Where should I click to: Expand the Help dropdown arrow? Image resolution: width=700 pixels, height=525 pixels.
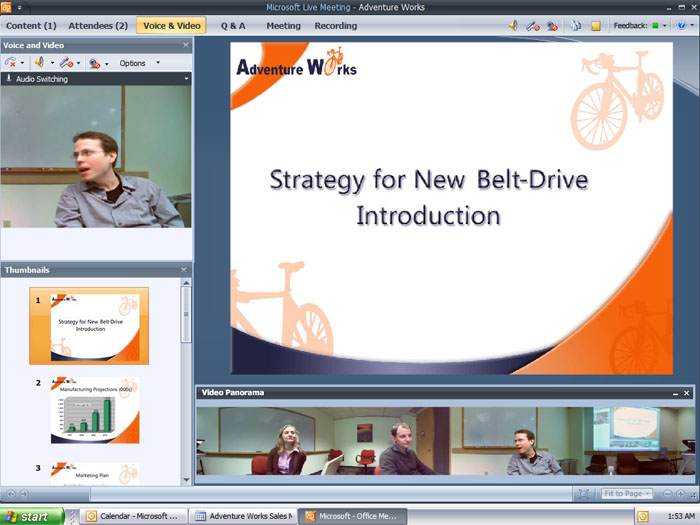pos(692,25)
